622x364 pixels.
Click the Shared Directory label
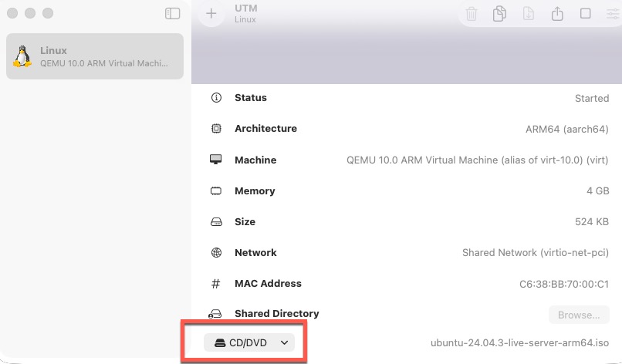pyautogui.click(x=276, y=314)
